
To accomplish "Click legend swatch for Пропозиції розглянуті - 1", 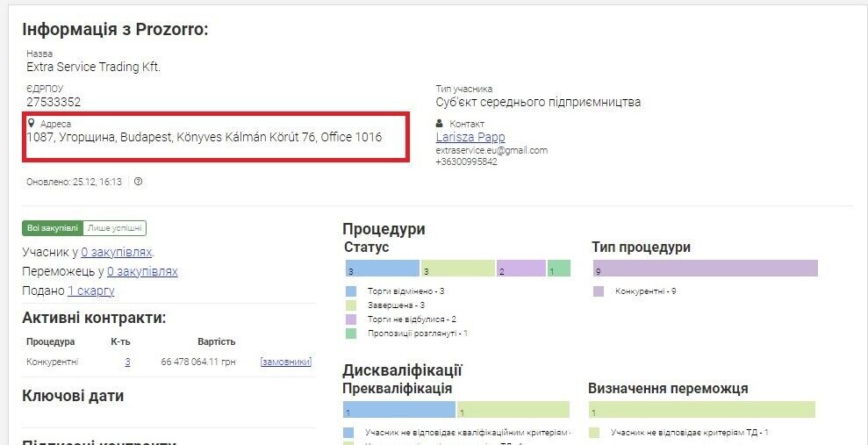I will 351,334.
